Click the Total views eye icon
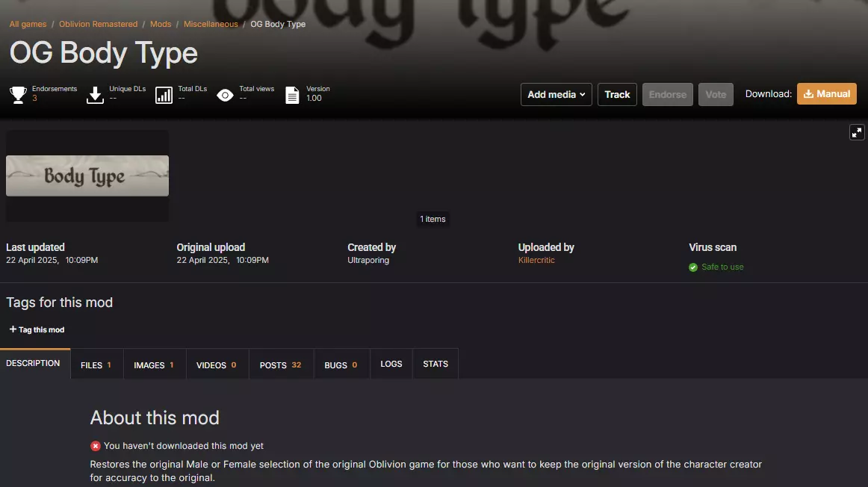Screen dimensions: 868x487 coord(225,95)
